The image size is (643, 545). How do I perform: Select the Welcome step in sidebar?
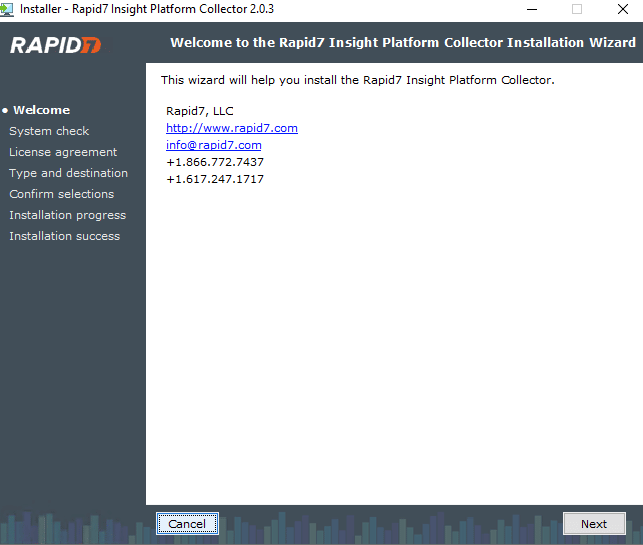[x=41, y=110]
